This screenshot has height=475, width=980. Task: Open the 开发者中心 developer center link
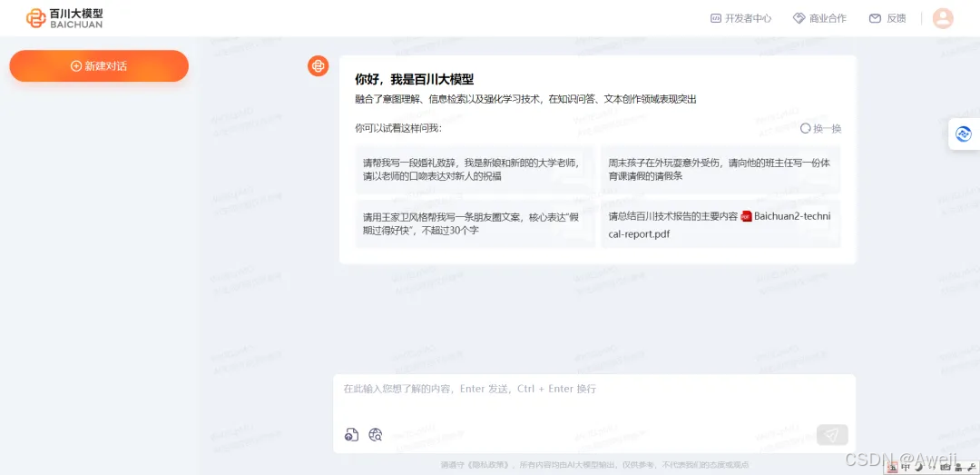741,18
